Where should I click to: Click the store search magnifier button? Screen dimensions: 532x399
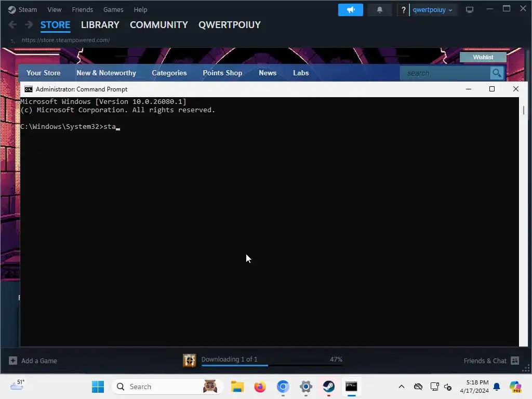point(497,73)
